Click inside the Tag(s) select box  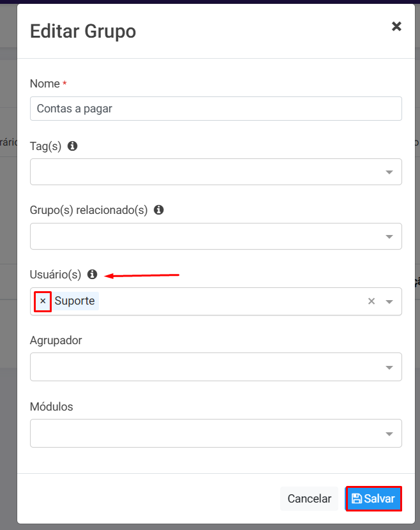[204, 172]
